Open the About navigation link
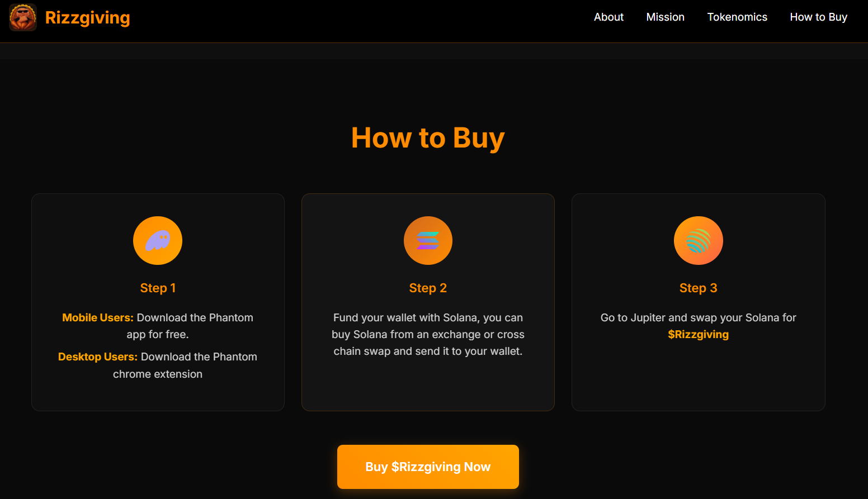The width and height of the screenshot is (868, 499). tap(608, 17)
